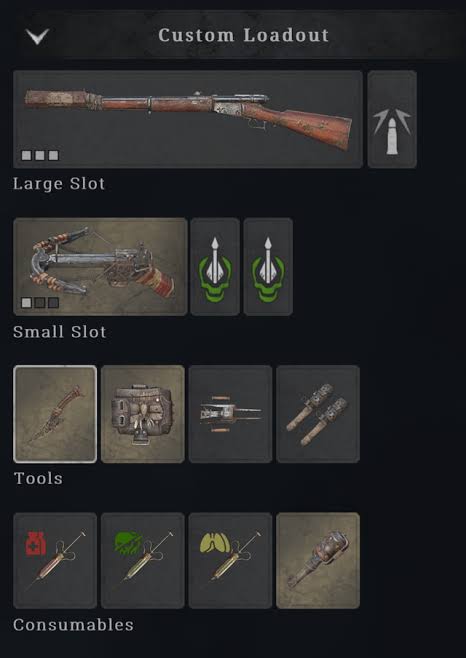Click the rifle's three-square slot size indicator
Viewport: 466px width, 658px height.
click(x=40, y=156)
